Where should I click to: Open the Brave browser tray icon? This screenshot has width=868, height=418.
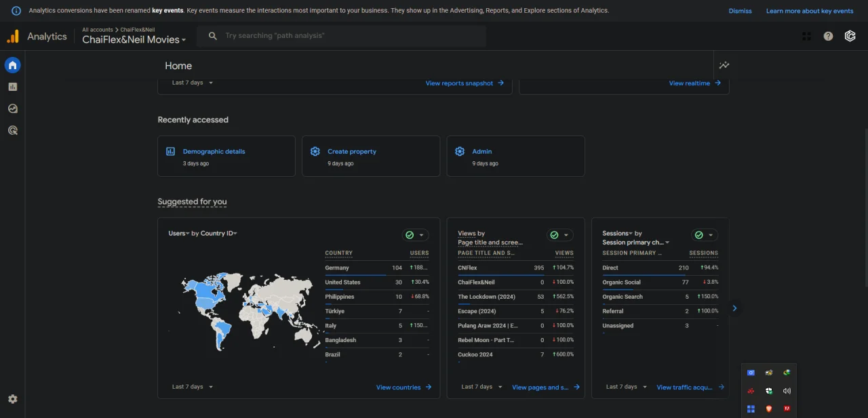click(x=769, y=409)
